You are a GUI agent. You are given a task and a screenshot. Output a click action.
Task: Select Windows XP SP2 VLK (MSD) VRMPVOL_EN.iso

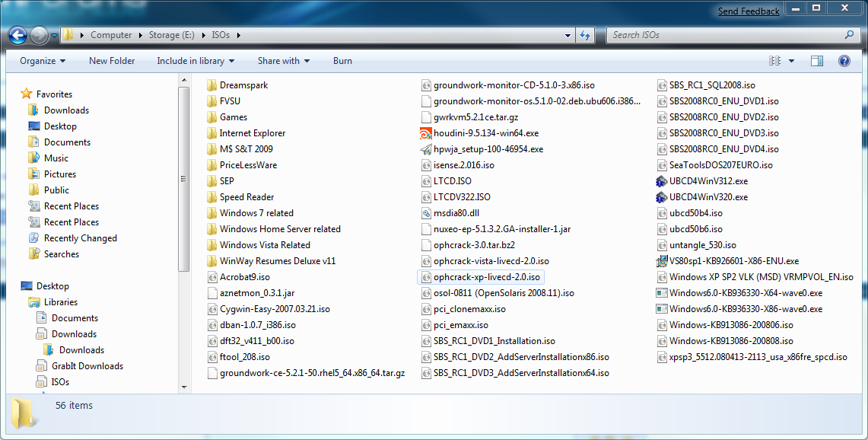click(x=761, y=277)
